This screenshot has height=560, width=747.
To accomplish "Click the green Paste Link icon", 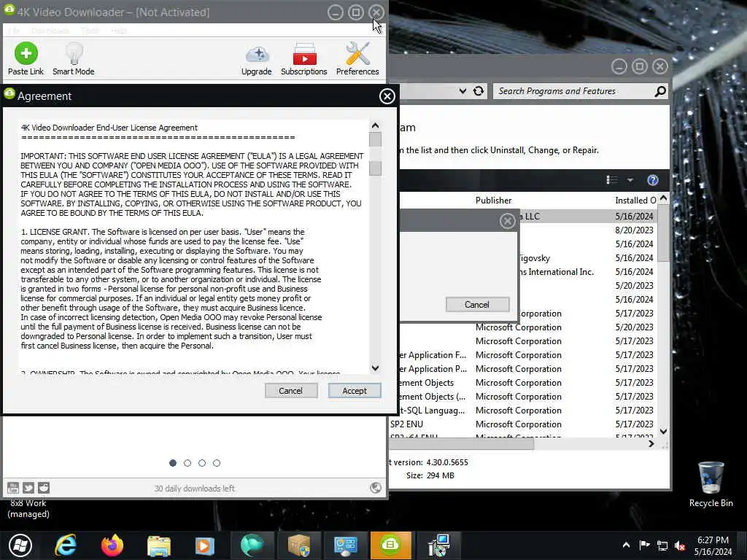I will (x=26, y=53).
